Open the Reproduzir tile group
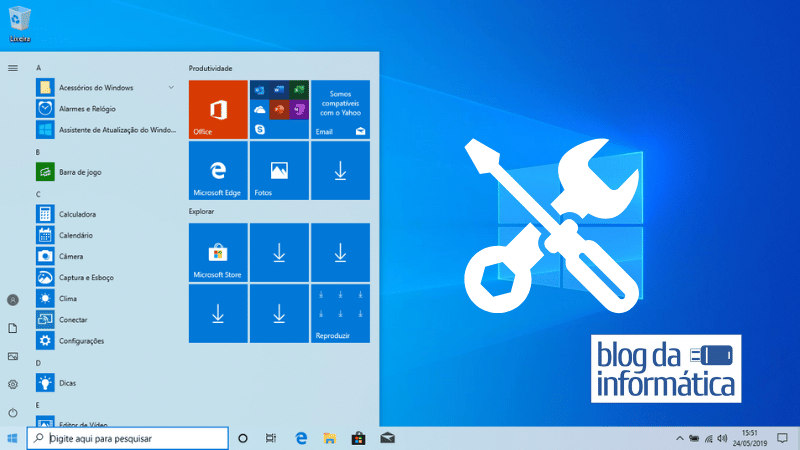The height and width of the screenshot is (450, 800). (x=340, y=313)
